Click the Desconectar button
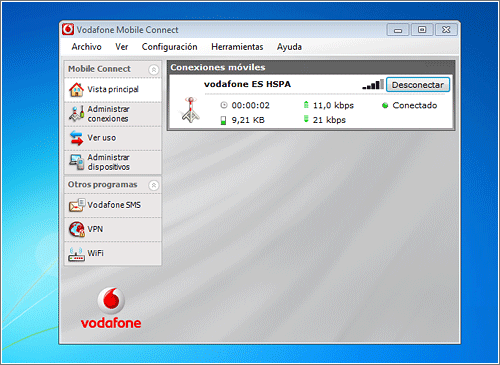The height and width of the screenshot is (365, 500). [x=418, y=85]
